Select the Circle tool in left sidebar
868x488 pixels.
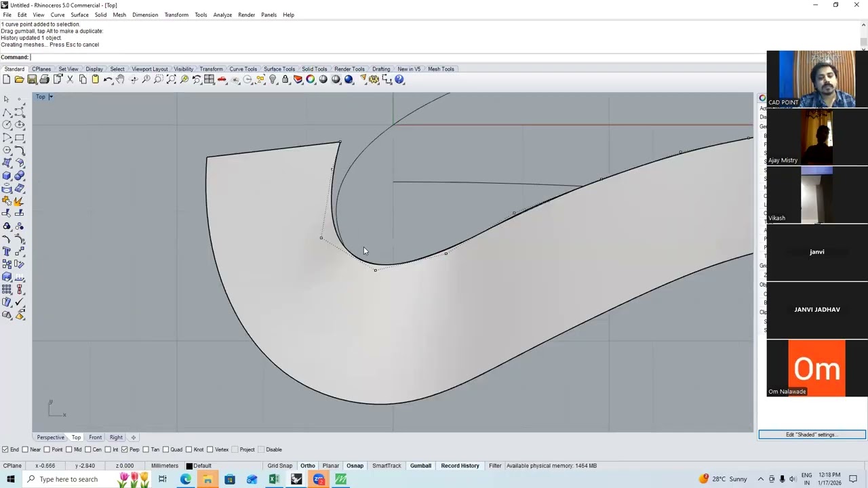(7, 125)
